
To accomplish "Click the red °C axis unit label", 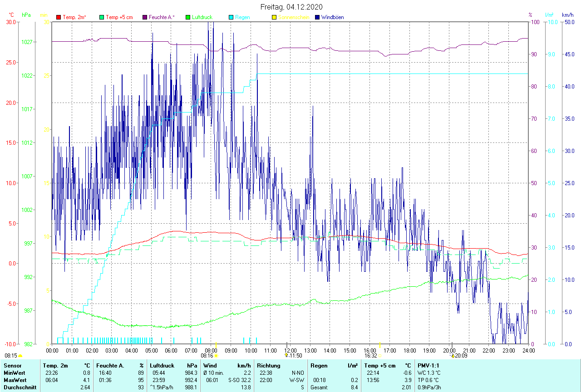I will coord(11,15).
